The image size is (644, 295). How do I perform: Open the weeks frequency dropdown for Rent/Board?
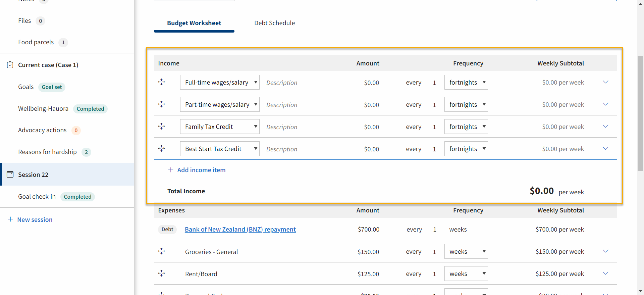click(x=466, y=274)
